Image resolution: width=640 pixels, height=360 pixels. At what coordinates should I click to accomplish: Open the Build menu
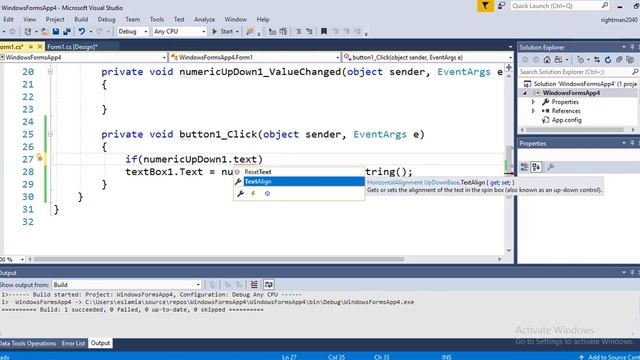81,19
